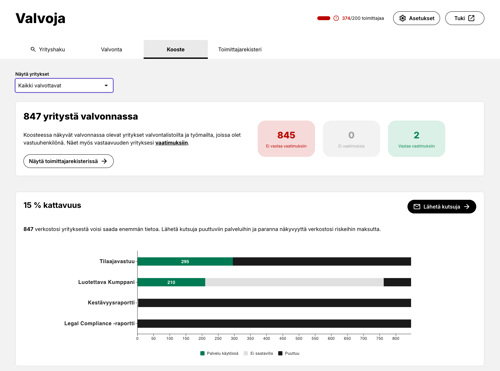Click the Lähetä kutsuja button
The height and width of the screenshot is (371, 500).
coord(442,207)
